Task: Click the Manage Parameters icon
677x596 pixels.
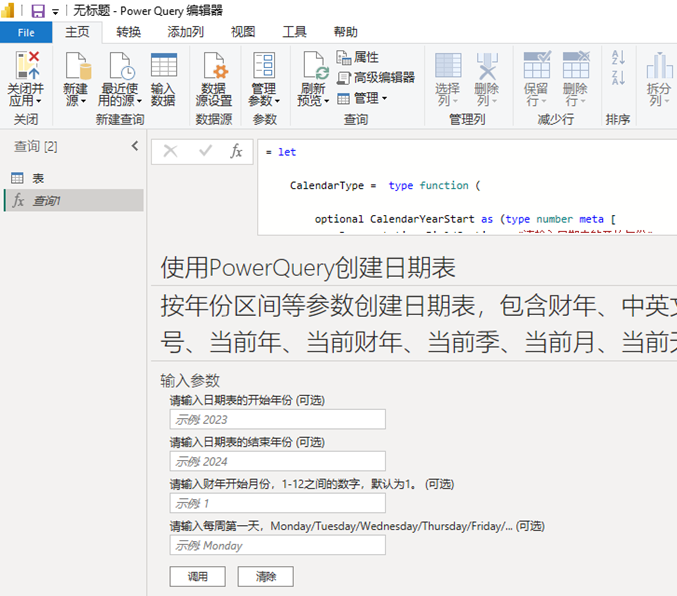Action: [x=264, y=65]
